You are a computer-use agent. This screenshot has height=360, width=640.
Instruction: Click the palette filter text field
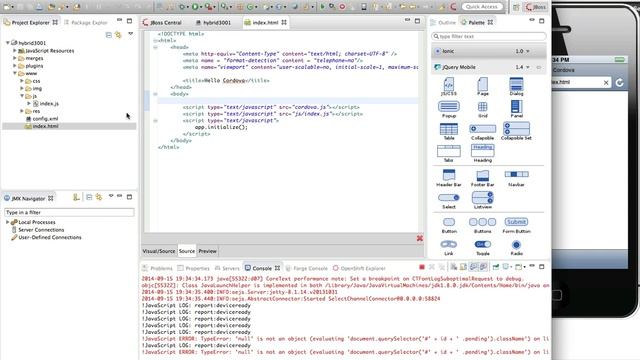489,36
